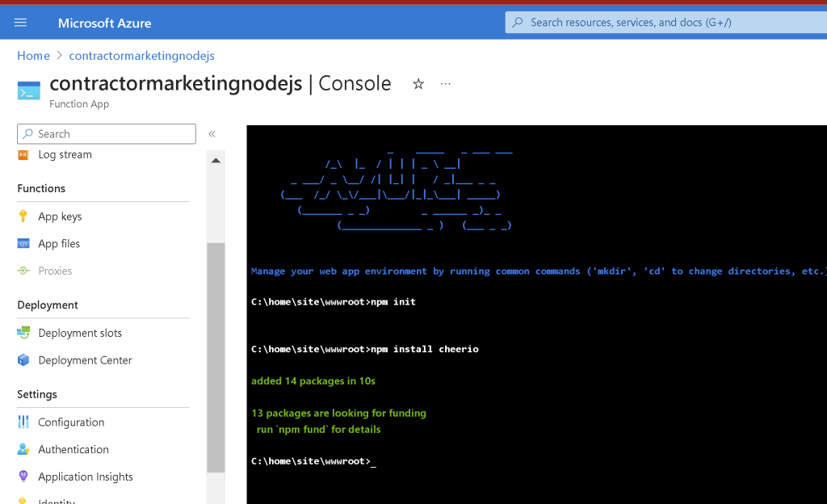The image size is (827, 504).
Task: Open Application Insights
Action: [86, 477]
